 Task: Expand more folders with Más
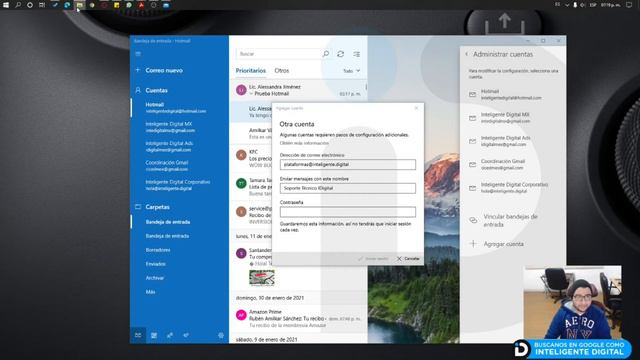pos(151,292)
